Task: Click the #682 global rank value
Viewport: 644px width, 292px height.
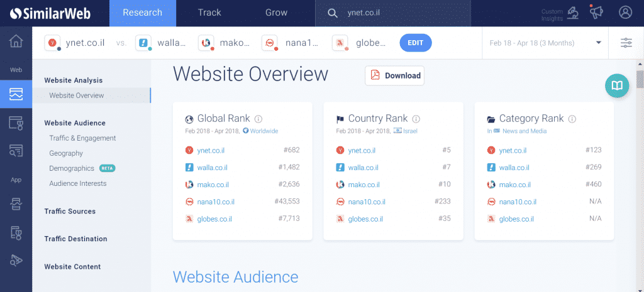Action: [x=292, y=150]
